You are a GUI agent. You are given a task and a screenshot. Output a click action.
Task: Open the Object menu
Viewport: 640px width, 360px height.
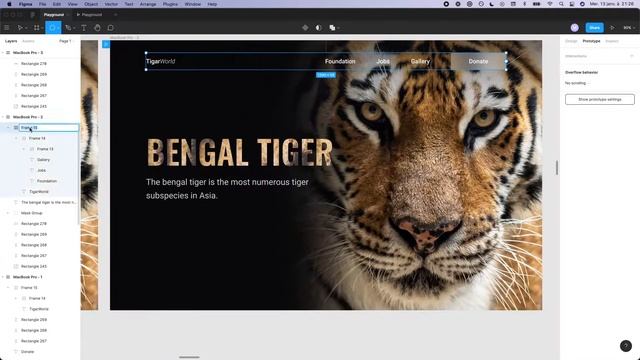pyautogui.click(x=91, y=4)
